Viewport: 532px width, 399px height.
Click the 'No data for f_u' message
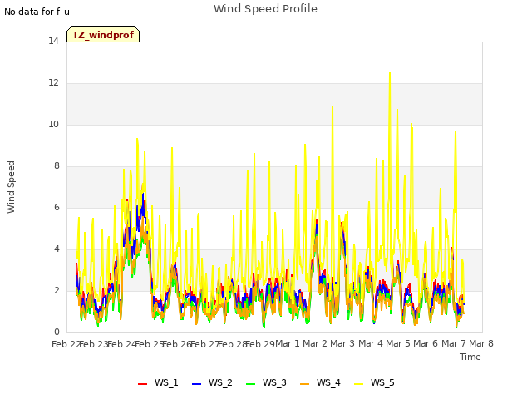pyautogui.click(x=37, y=12)
